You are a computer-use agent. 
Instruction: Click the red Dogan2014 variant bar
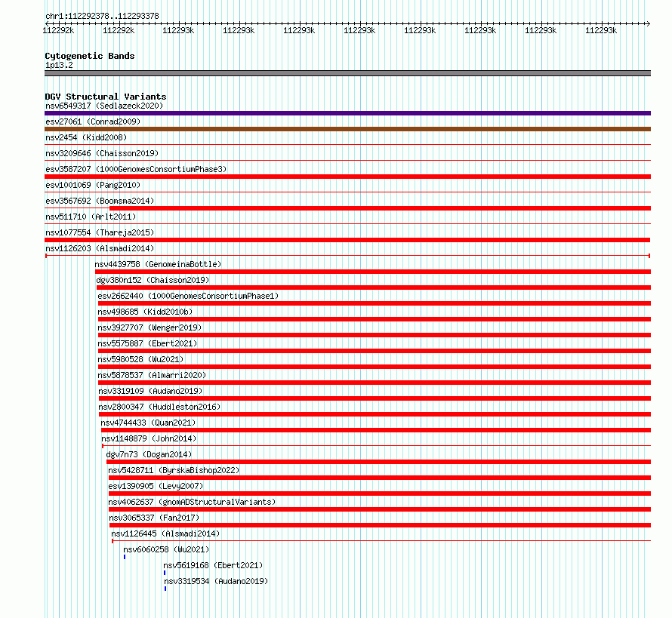(x=378, y=462)
